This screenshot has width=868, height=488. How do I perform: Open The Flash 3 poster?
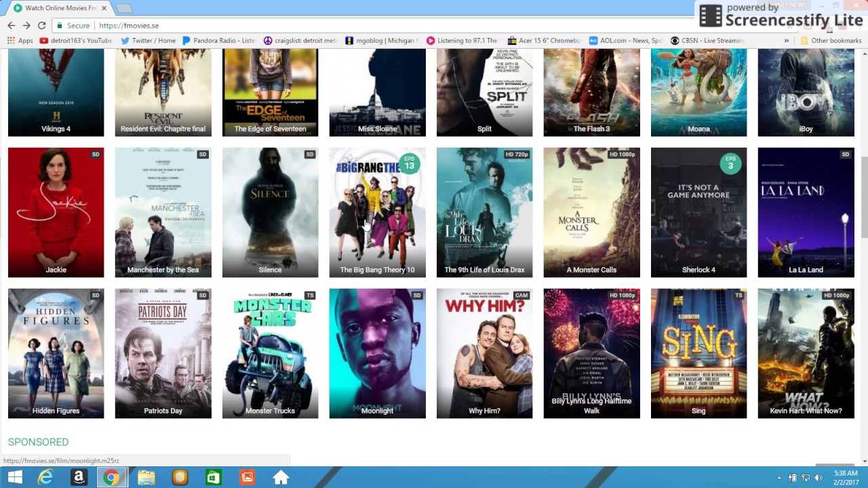[x=592, y=93]
